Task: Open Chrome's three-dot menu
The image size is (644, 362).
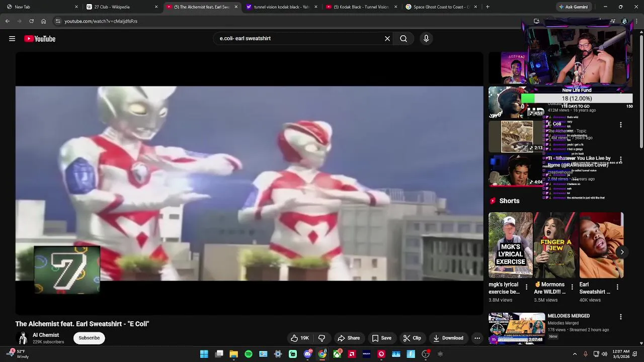Action: pyautogui.click(x=636, y=21)
